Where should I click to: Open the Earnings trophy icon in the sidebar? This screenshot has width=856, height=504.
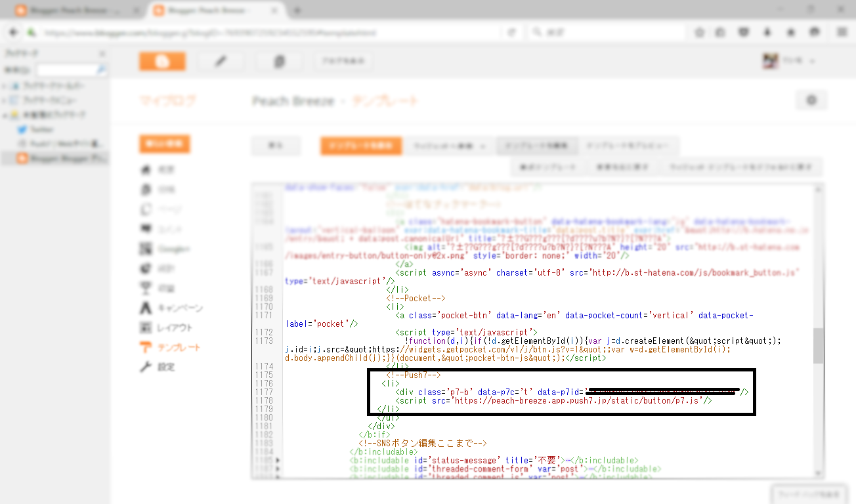pyautogui.click(x=146, y=288)
